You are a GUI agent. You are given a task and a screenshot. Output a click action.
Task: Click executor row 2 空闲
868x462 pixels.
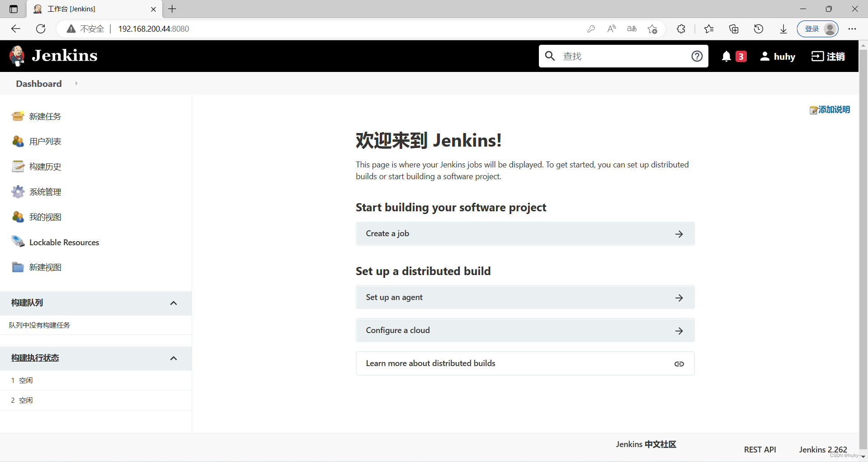[96, 400]
